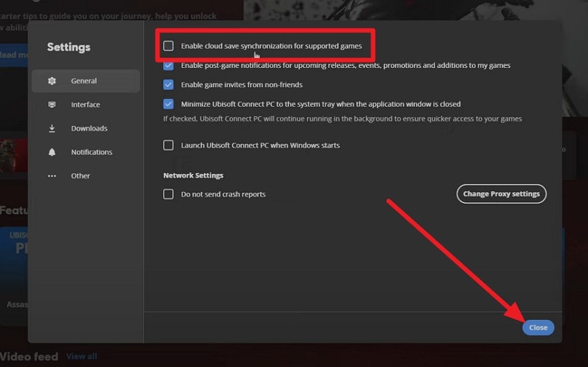
Task: Switch to the Interface settings tab
Action: (x=86, y=105)
